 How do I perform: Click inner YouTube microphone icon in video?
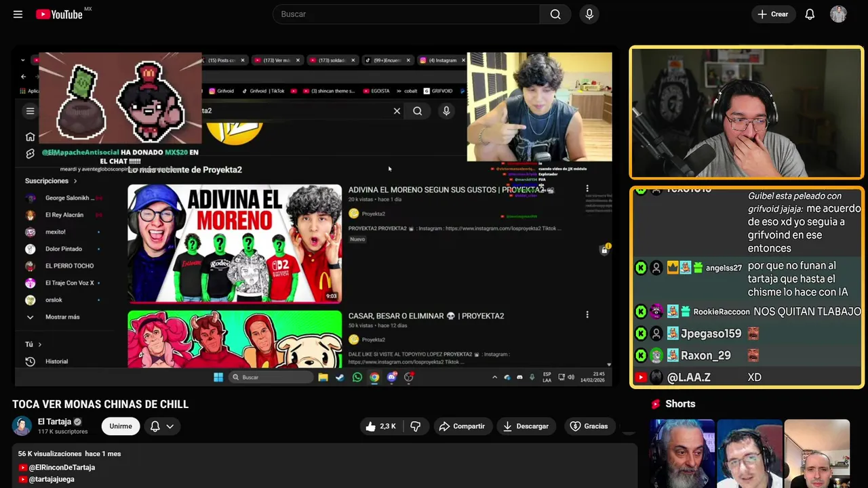click(x=446, y=110)
